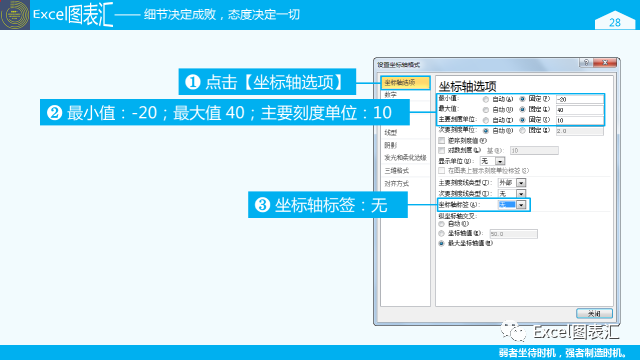Expand the 主要刻度线类型 dropdown
Screen dimensions: 640x360
click(x=512, y=182)
